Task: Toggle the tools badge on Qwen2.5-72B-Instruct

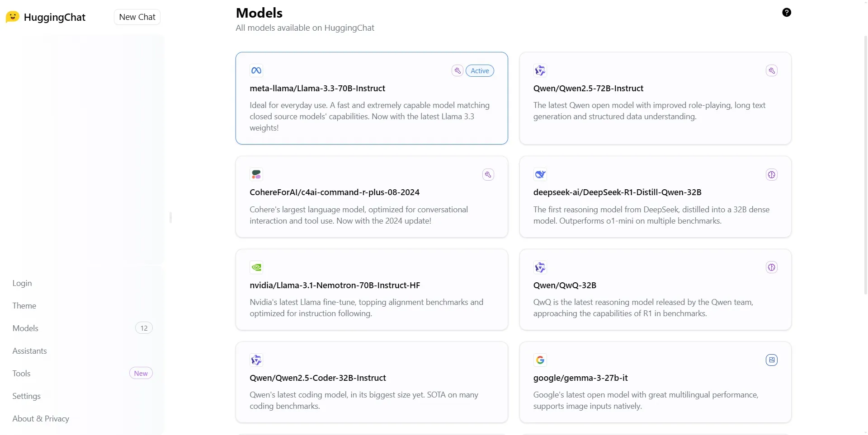Action: (x=772, y=70)
